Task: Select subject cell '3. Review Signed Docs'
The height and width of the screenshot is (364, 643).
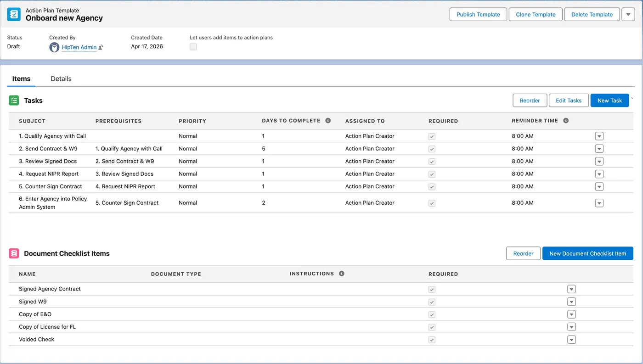Action: click(48, 161)
